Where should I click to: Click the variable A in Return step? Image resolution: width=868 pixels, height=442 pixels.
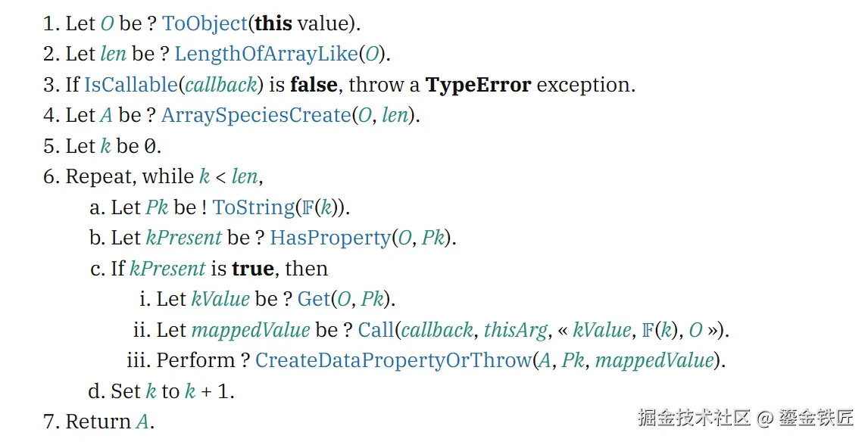pyautogui.click(x=142, y=422)
